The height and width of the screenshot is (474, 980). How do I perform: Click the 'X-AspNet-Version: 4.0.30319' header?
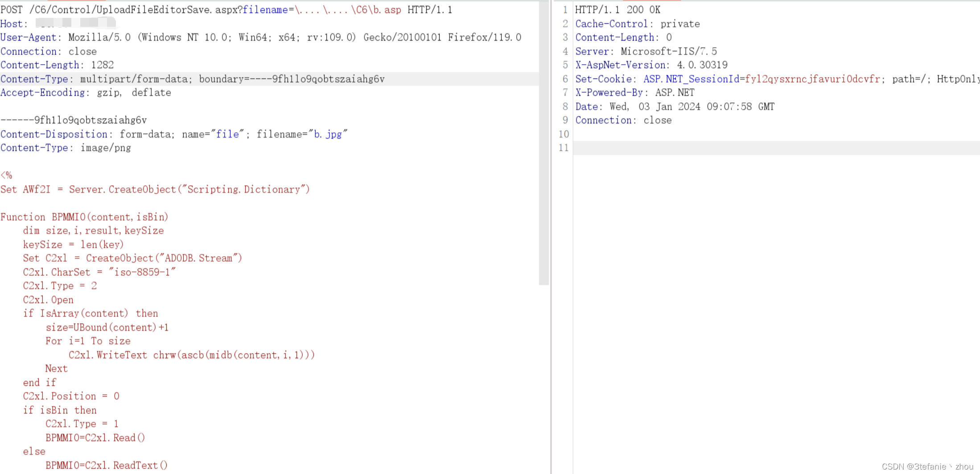(x=651, y=65)
